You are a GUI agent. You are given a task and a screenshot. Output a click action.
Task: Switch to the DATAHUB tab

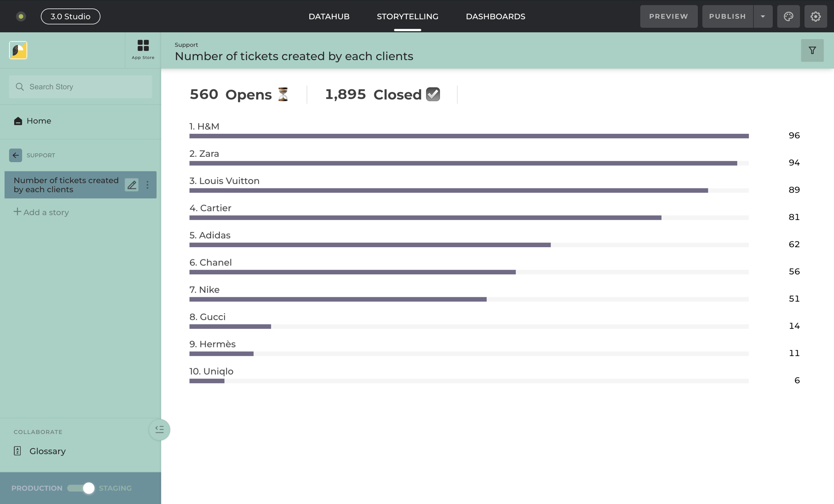tap(329, 16)
